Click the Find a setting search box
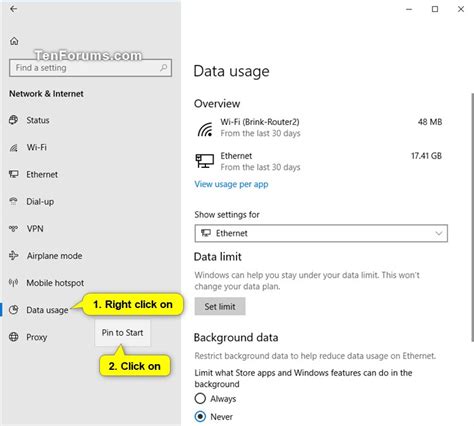This screenshot has height=426, width=474. pyautogui.click(x=90, y=68)
